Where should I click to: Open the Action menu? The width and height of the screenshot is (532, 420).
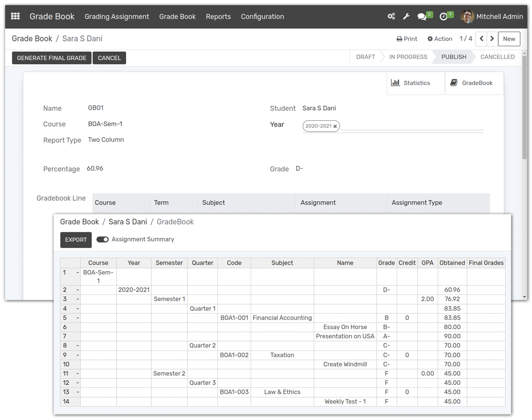pyautogui.click(x=440, y=39)
